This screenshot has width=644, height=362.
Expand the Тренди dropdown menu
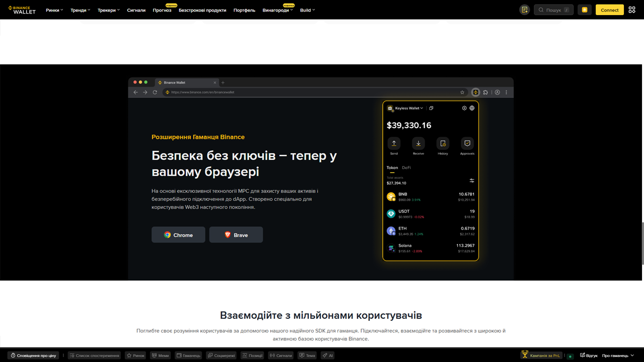coord(80,10)
